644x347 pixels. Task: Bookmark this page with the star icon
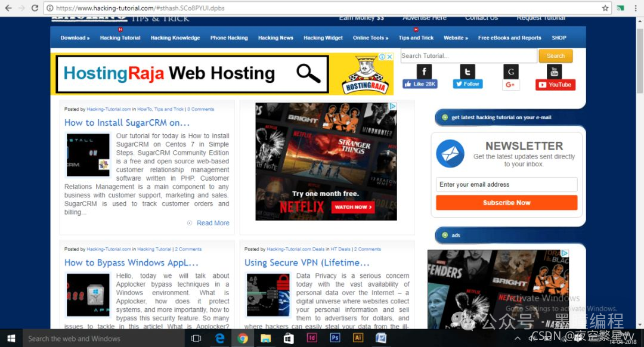pos(605,8)
